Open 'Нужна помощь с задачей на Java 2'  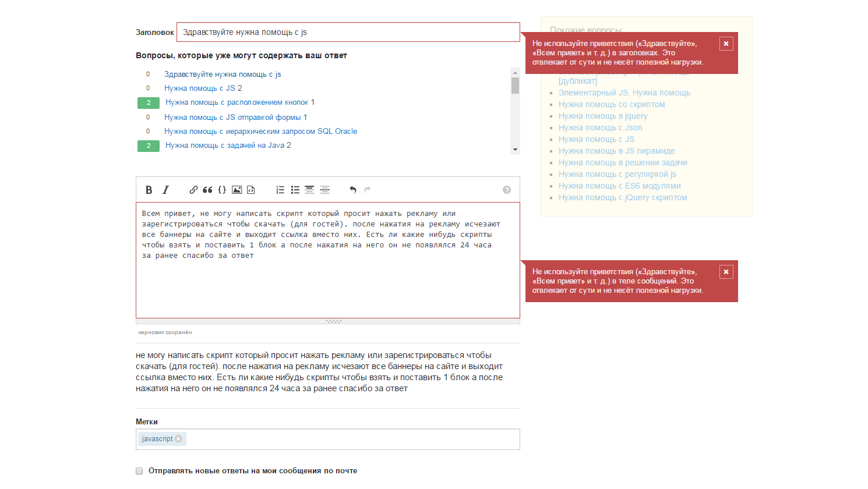pyautogui.click(x=228, y=146)
